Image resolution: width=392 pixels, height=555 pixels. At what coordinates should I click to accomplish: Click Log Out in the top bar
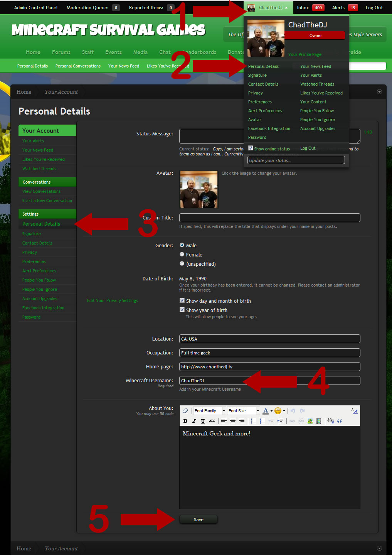[x=374, y=8]
